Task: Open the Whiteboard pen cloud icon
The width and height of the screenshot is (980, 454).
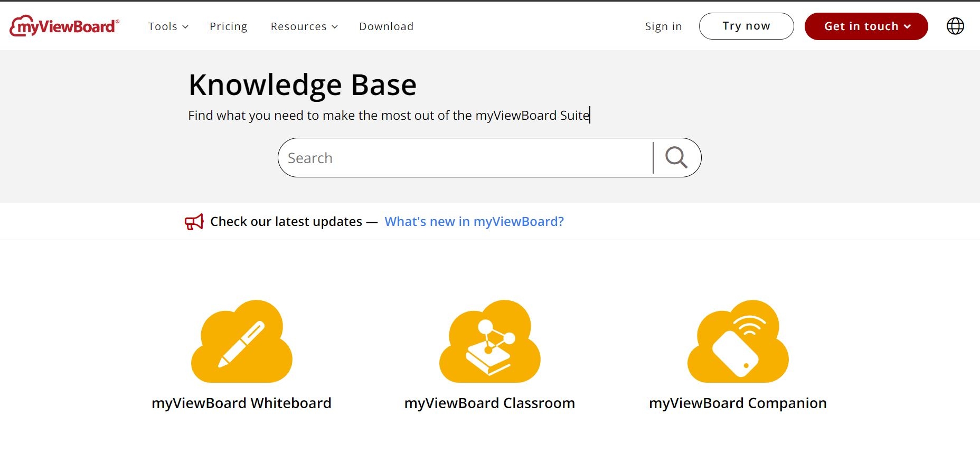Action: tap(242, 341)
